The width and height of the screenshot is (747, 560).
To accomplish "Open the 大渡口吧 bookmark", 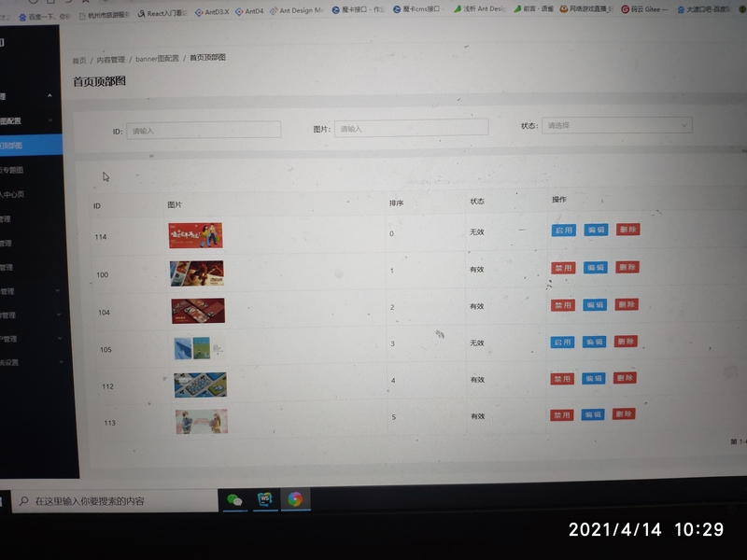I will click(x=703, y=9).
